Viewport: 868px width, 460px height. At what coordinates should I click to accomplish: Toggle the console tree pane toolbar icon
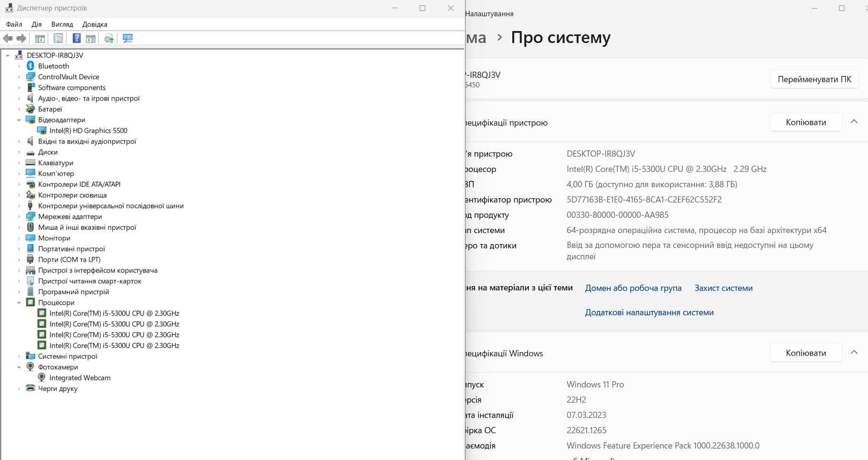tap(40, 39)
